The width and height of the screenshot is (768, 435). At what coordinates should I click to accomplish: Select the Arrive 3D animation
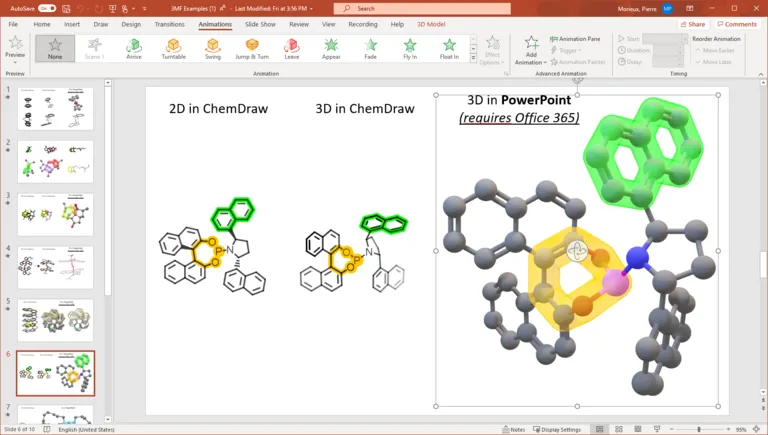(x=134, y=48)
